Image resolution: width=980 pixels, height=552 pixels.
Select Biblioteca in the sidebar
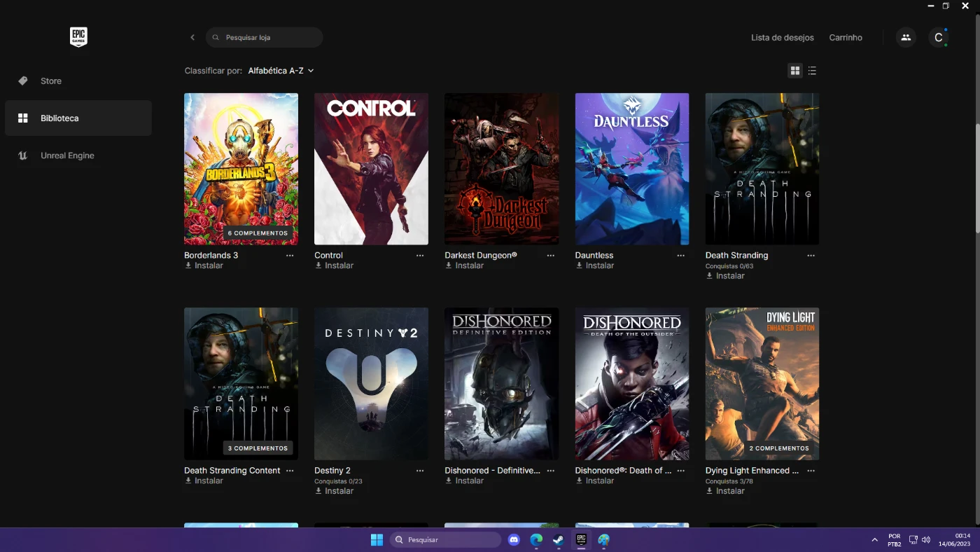(x=78, y=118)
